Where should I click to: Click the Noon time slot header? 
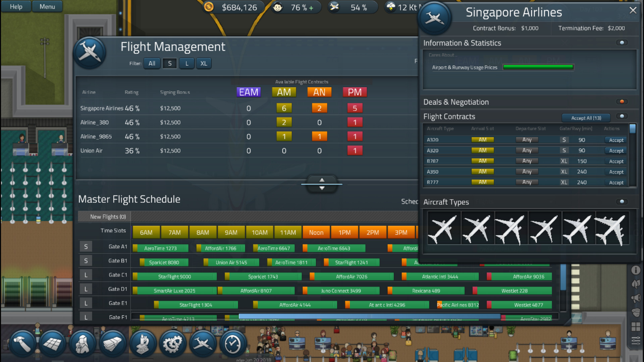point(316,233)
